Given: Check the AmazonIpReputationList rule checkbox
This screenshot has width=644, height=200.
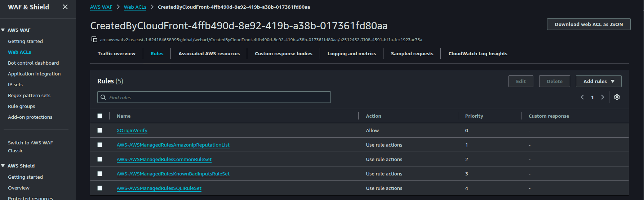Looking at the screenshot, I should coord(100,145).
